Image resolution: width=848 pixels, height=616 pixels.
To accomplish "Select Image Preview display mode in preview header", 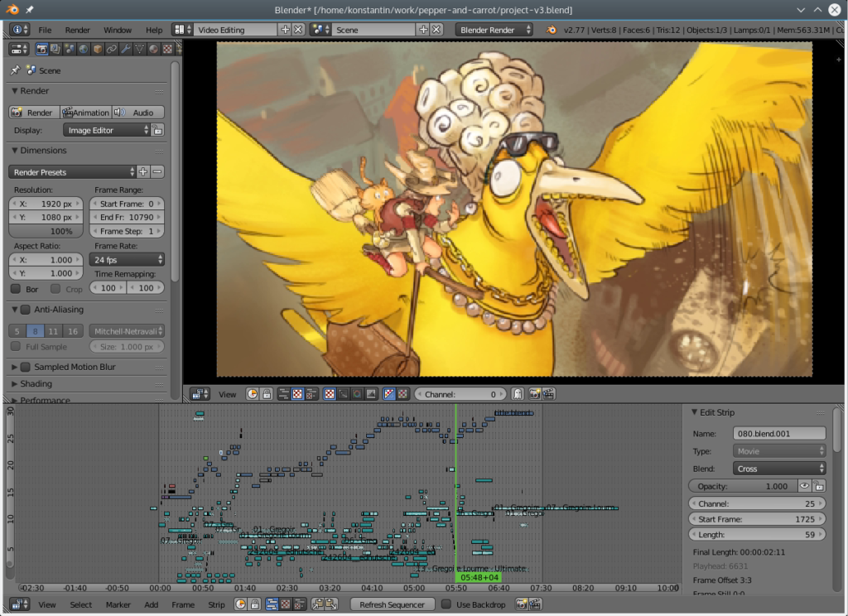I will tap(330, 394).
